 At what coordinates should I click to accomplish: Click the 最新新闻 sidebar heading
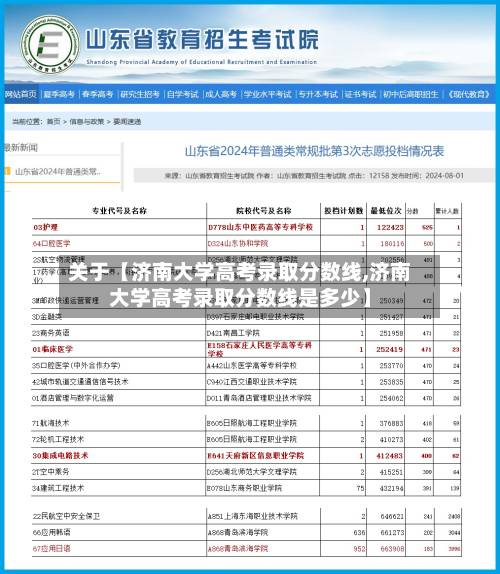21,148
